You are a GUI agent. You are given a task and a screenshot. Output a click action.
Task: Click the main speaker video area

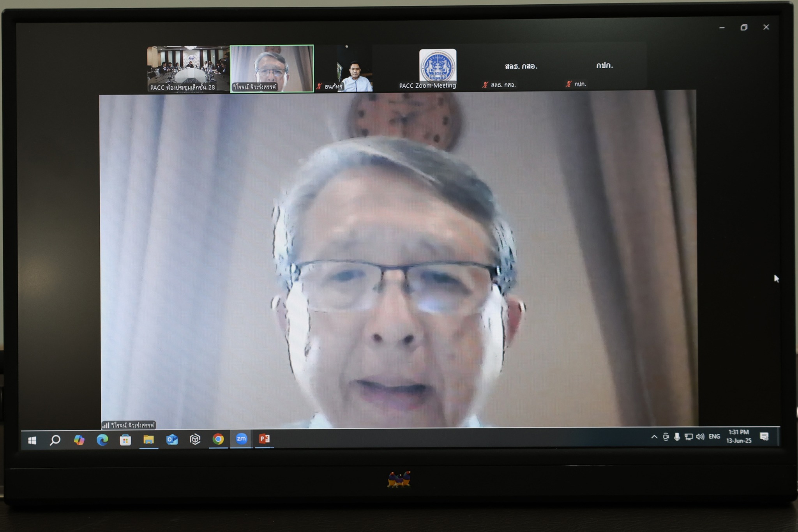pyautogui.click(x=398, y=259)
